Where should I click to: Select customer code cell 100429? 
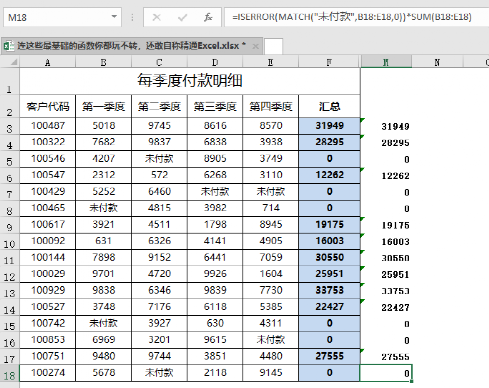(48, 192)
